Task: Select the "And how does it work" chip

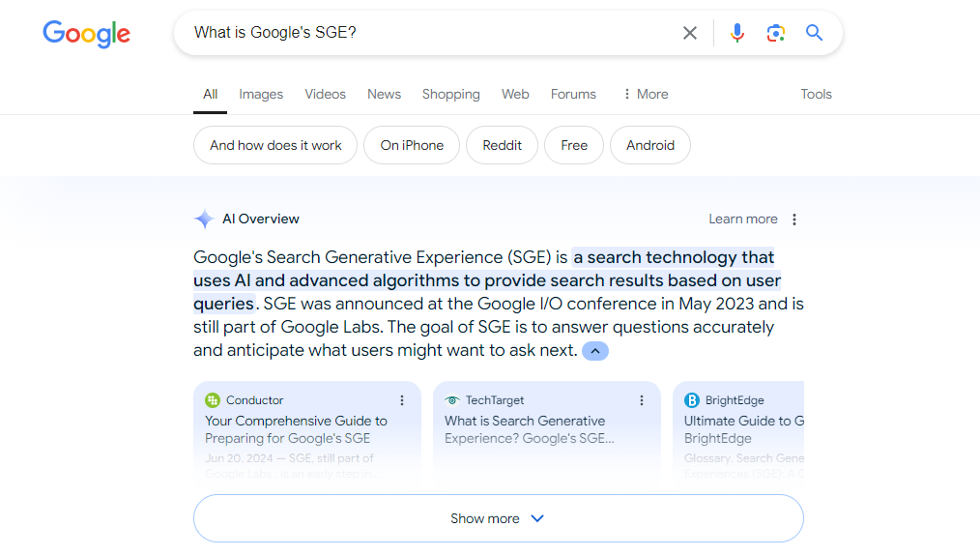Action: pyautogui.click(x=275, y=145)
